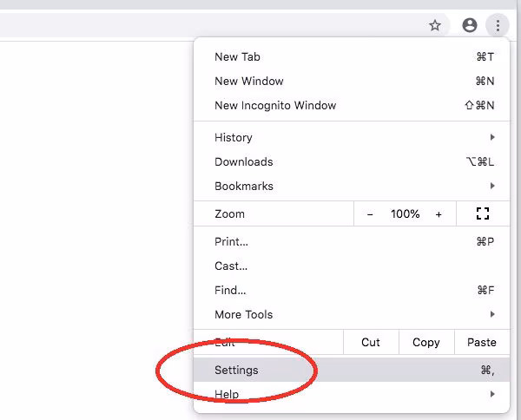Expand the Bookmarks submenu
The image size is (521, 420).
(244, 186)
